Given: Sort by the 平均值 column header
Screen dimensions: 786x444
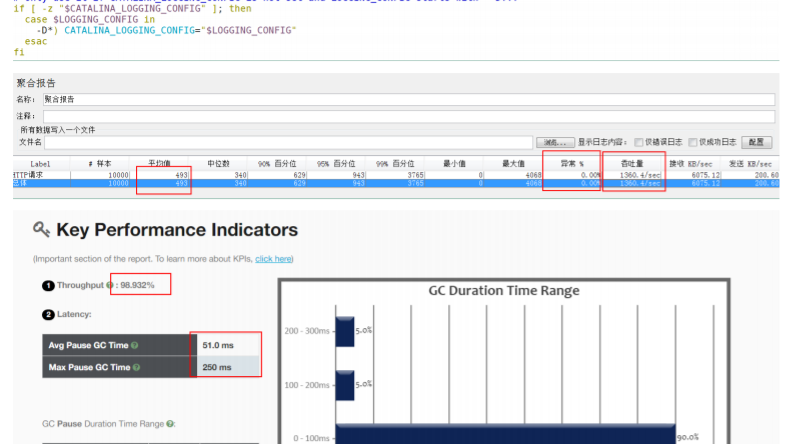Looking at the screenshot, I should point(160,163).
